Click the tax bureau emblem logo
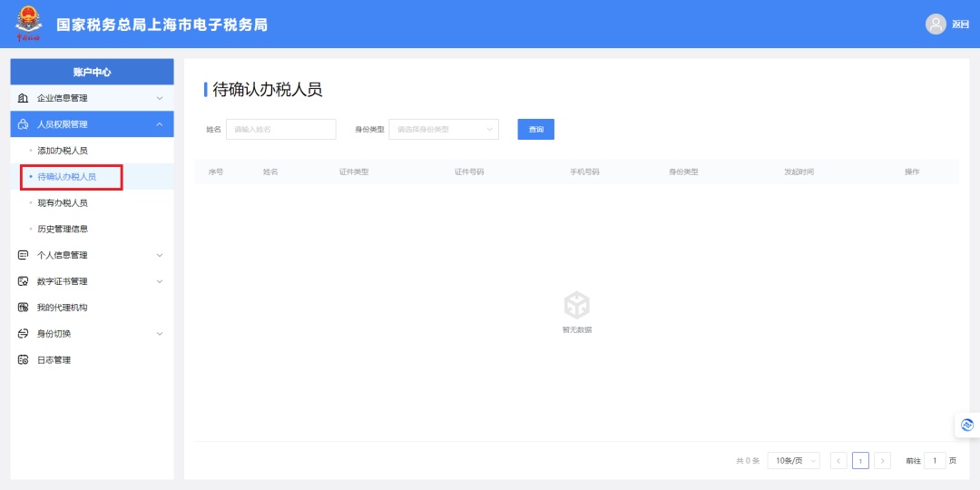The image size is (980, 490). click(27, 24)
